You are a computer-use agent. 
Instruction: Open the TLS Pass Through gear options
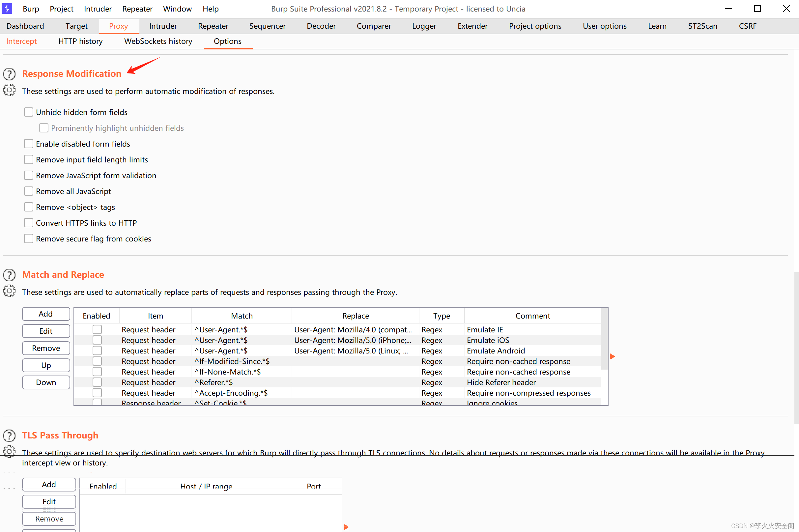tap(9, 452)
